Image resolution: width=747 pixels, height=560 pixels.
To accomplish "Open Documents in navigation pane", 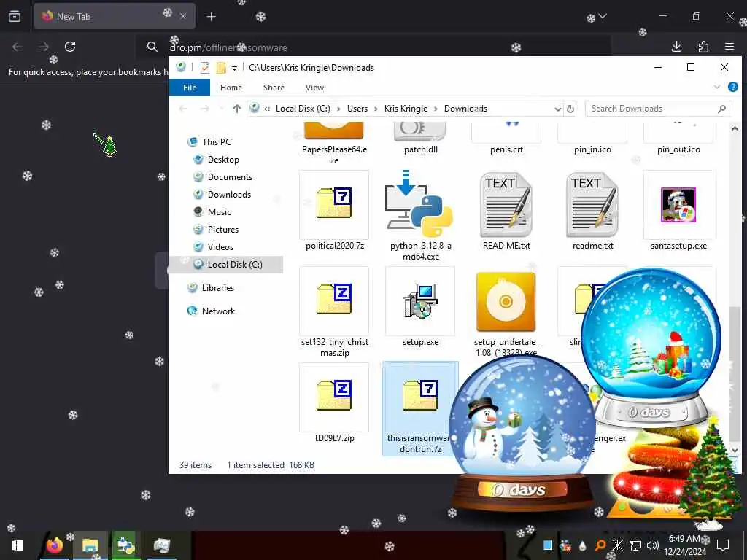I will coord(230,177).
